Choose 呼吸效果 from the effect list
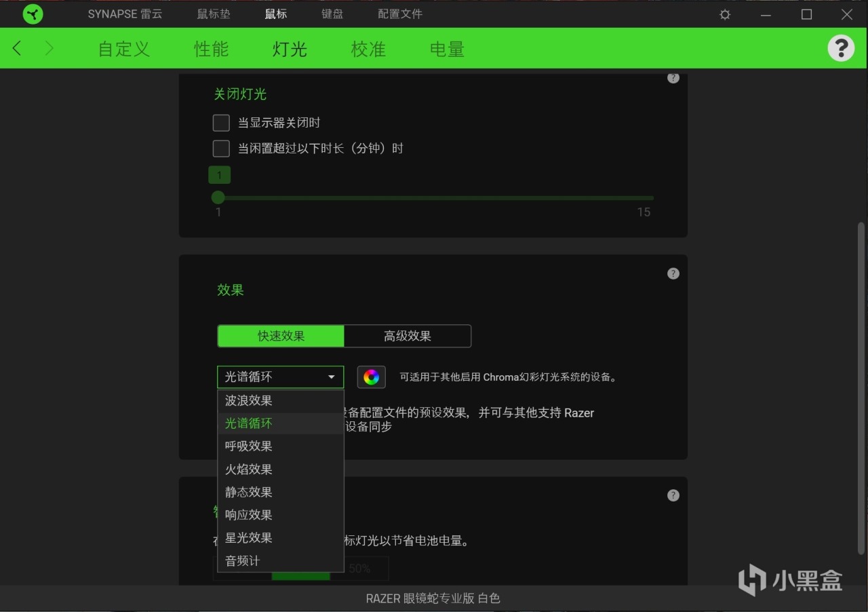The width and height of the screenshot is (868, 612). [281, 446]
